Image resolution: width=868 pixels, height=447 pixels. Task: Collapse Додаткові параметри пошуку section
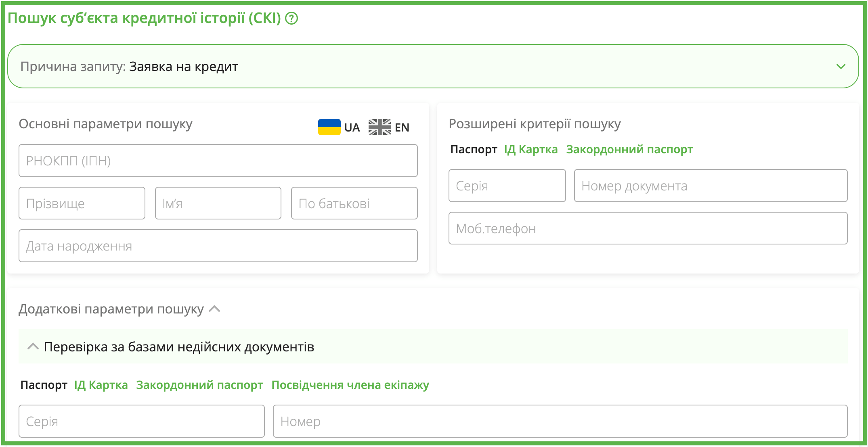coord(214,309)
